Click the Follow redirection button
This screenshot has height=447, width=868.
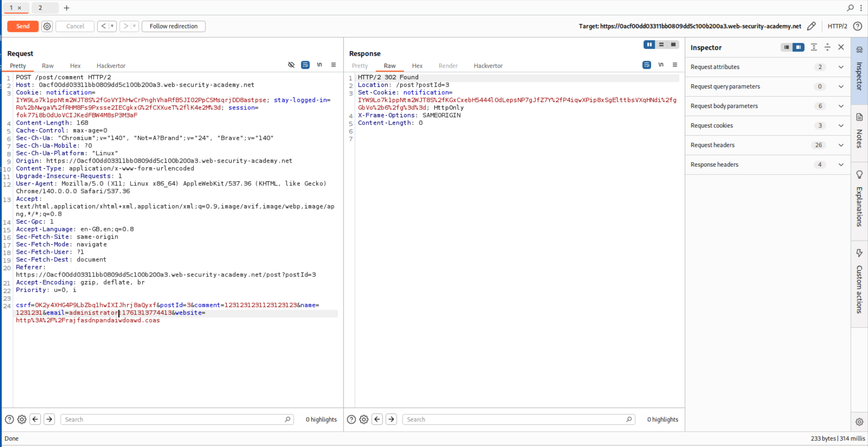coord(173,26)
